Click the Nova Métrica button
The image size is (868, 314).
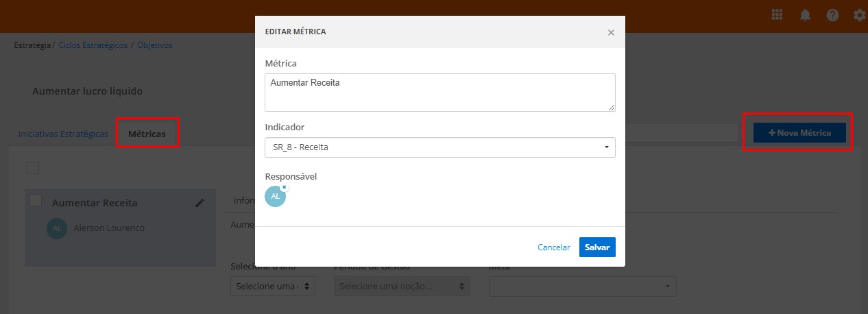(x=799, y=133)
